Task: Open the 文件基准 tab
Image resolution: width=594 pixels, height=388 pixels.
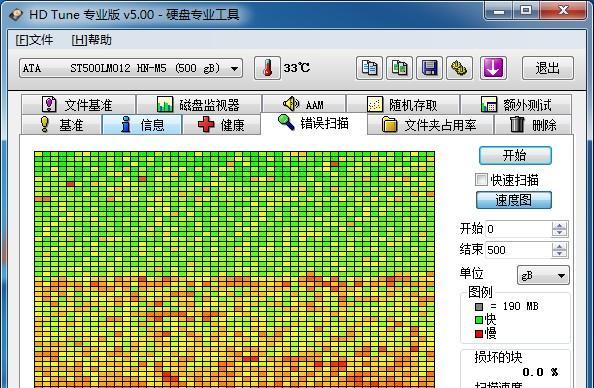Action: [x=78, y=105]
